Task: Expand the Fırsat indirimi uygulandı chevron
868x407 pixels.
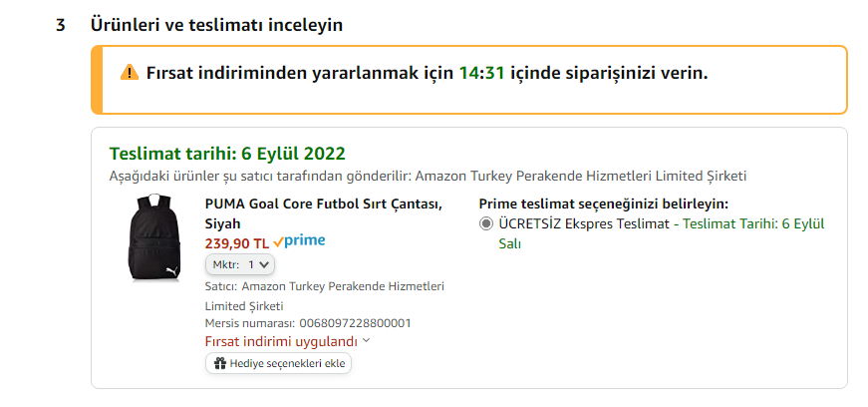Action: 367,340
